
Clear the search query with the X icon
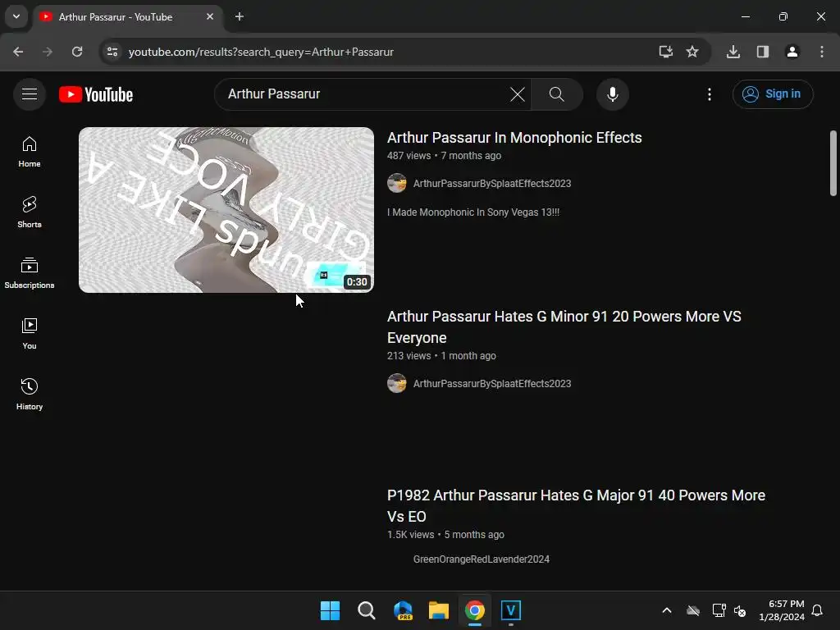[x=518, y=94]
